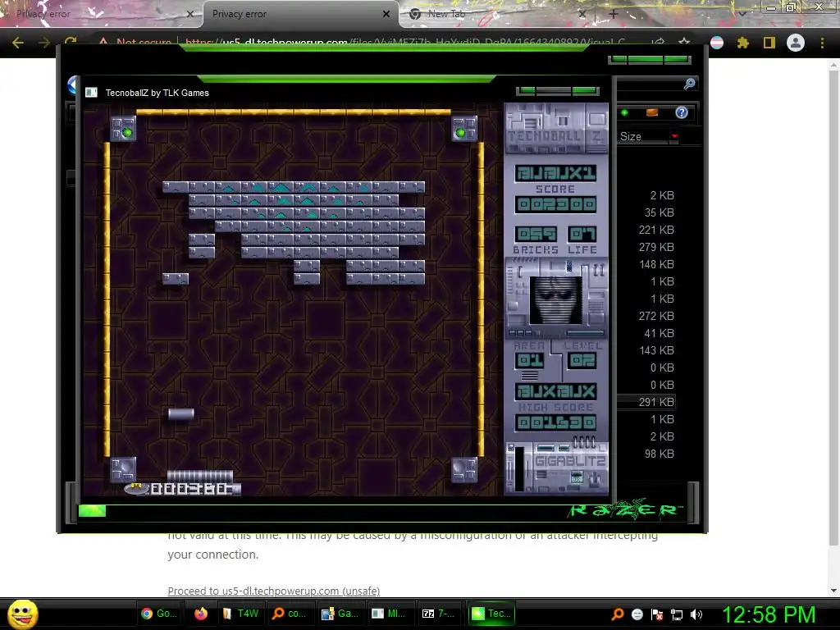Click the face portrait in game sidebar
This screenshot has height=630, width=840.
point(555,300)
